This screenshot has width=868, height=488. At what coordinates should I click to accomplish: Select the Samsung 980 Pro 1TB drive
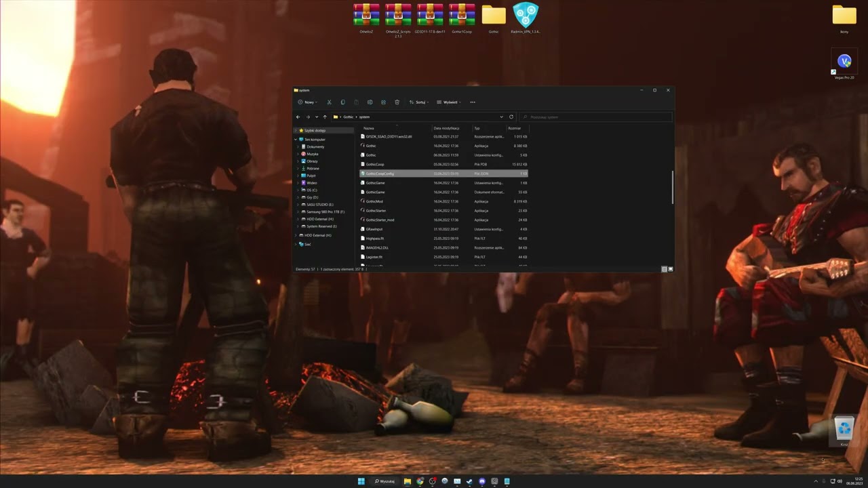tap(323, 211)
